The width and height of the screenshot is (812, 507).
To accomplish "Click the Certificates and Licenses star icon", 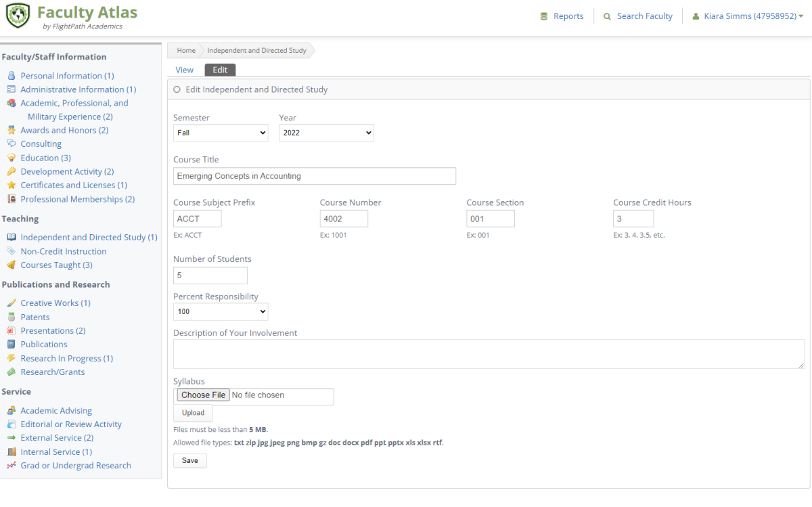I will coord(11,185).
